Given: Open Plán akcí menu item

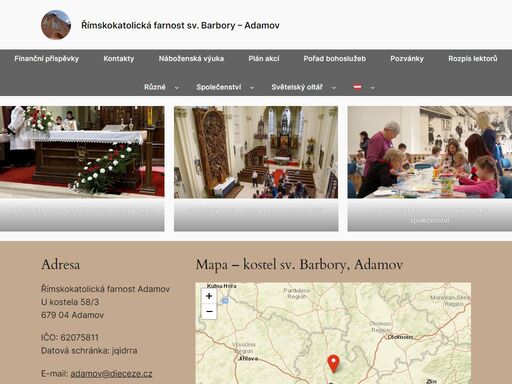Looking at the screenshot, I should coord(264,59).
